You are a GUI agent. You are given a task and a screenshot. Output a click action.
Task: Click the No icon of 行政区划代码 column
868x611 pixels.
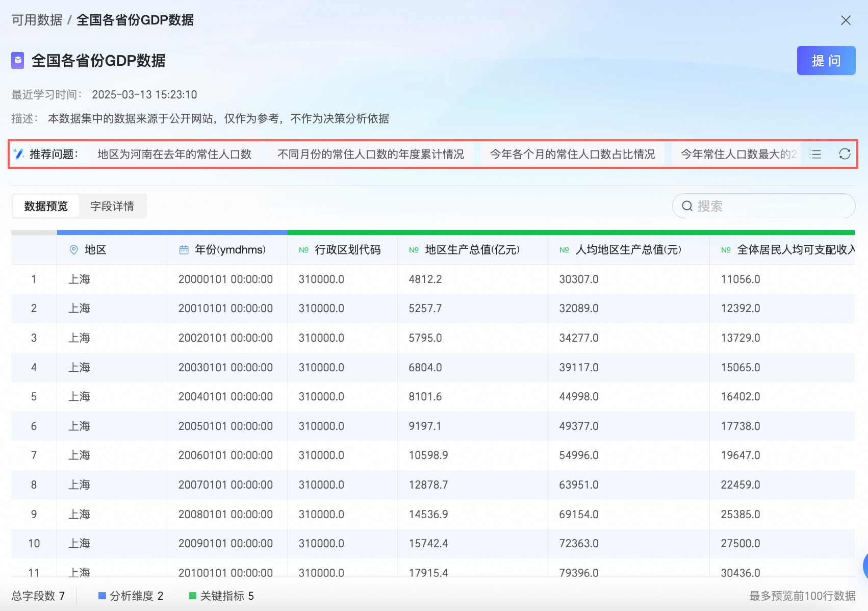pyautogui.click(x=304, y=250)
